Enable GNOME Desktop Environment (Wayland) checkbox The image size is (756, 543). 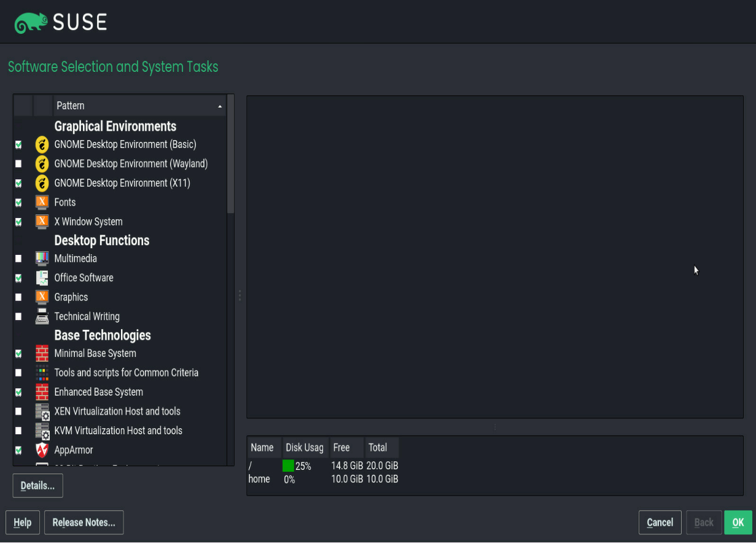pos(18,164)
